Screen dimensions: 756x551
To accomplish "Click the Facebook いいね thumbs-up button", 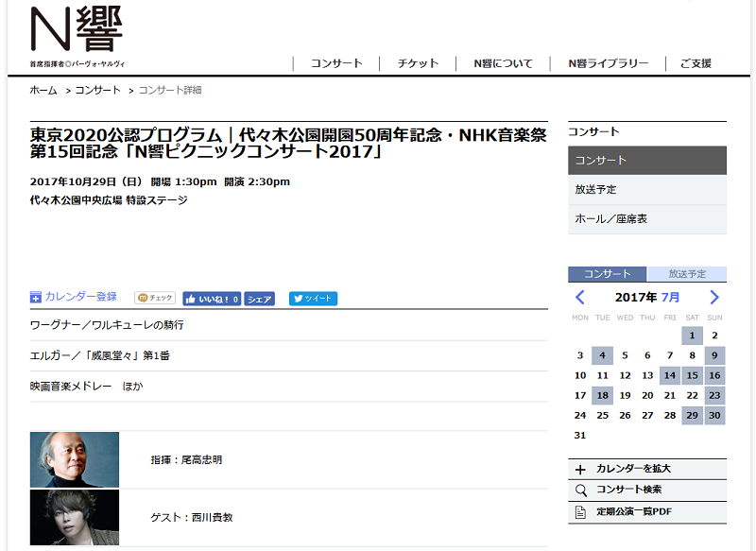I will pos(212,299).
